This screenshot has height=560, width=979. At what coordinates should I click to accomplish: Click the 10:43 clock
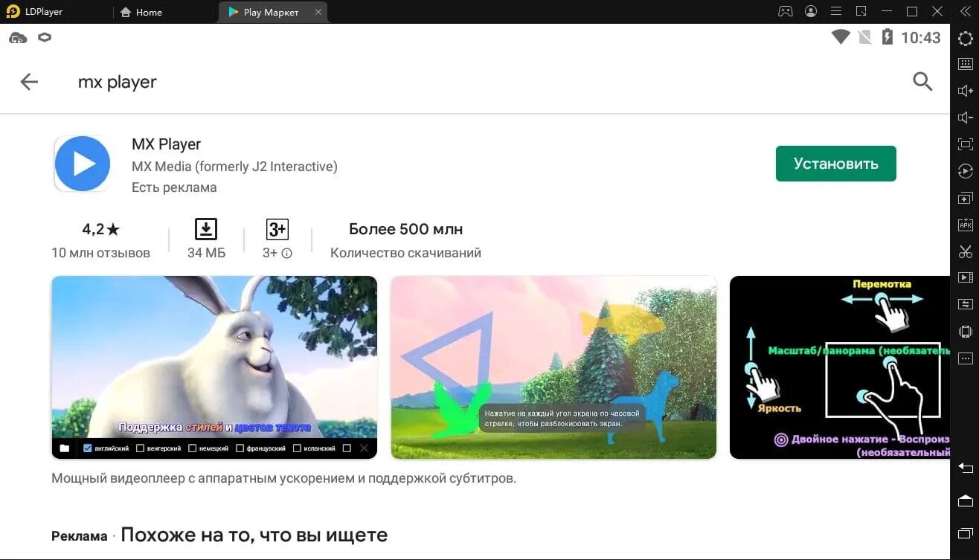(x=921, y=38)
